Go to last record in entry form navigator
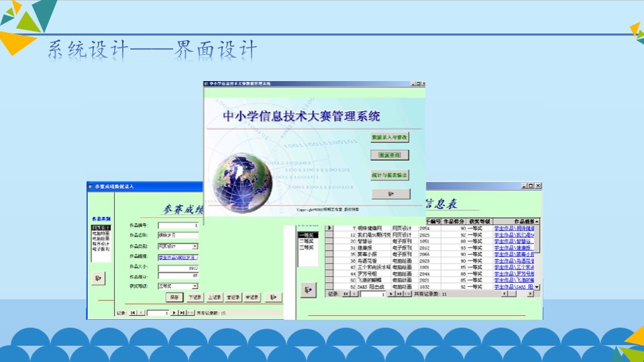Viewport: 644px width, 362px height. point(182,313)
